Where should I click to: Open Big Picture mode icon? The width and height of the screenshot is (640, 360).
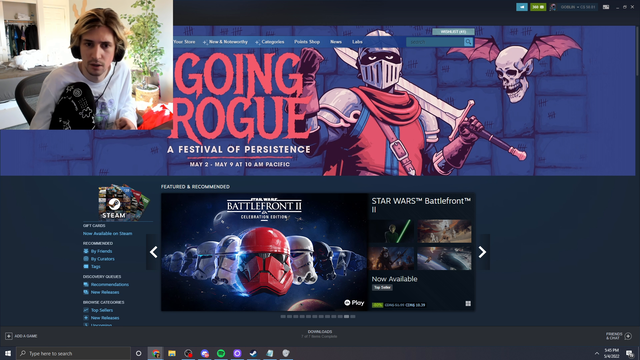tap(606, 7)
